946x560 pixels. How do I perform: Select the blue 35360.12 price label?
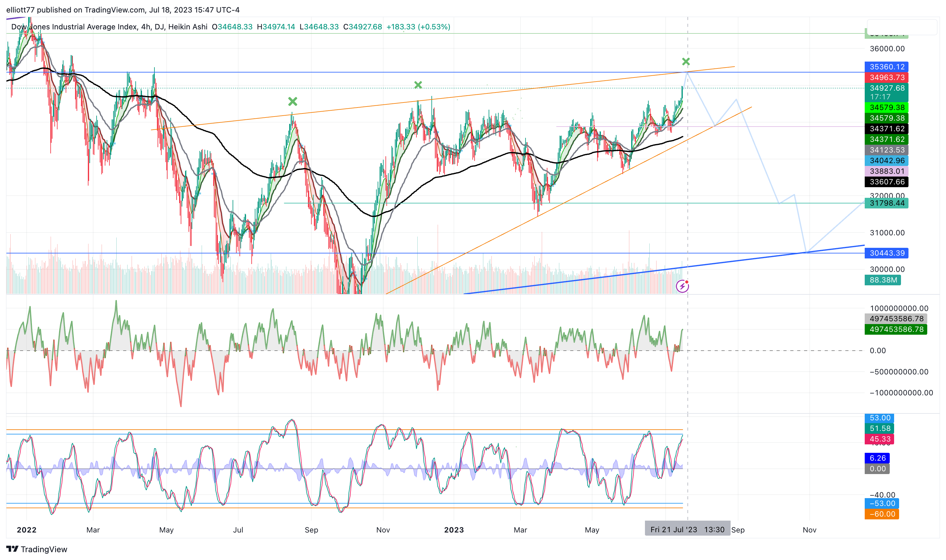[886, 67]
